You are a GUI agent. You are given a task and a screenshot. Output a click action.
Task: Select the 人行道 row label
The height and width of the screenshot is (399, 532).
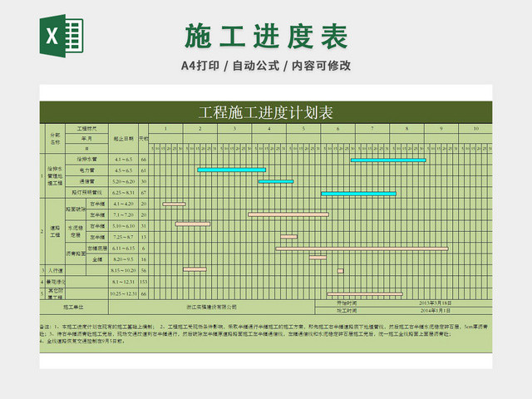56,271
